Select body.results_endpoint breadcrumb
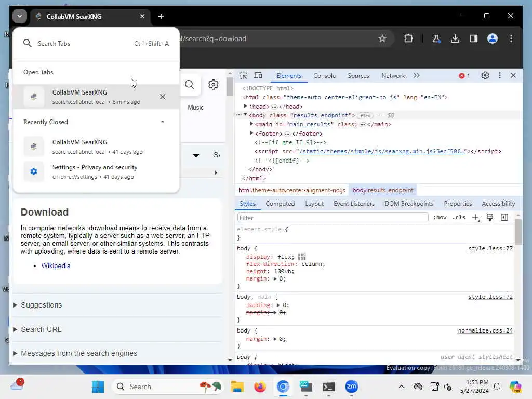Viewport: 532px width, 399px height. coord(383,190)
